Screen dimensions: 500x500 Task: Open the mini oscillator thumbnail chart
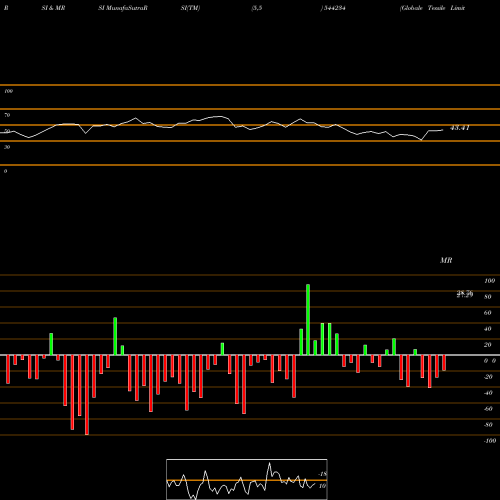247,479
